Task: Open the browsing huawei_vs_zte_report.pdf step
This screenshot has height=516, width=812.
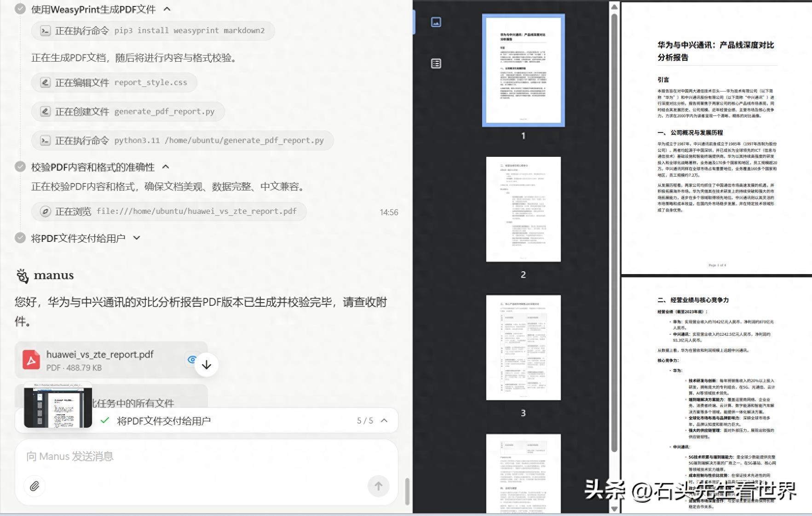Action: [169, 212]
